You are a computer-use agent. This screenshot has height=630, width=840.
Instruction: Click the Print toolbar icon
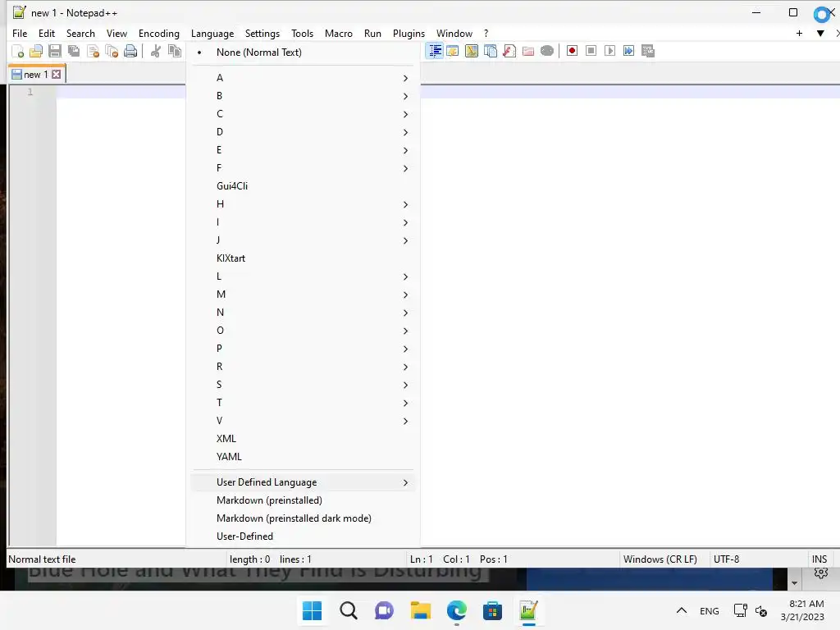130,51
